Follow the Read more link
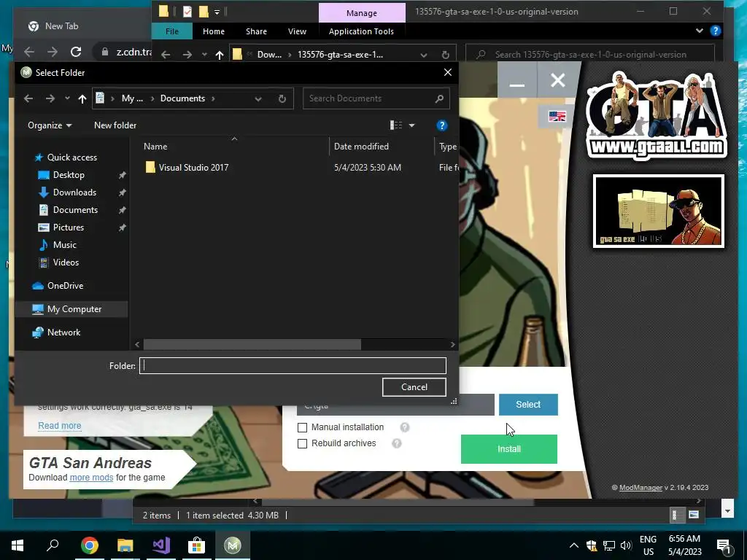 pos(60,425)
